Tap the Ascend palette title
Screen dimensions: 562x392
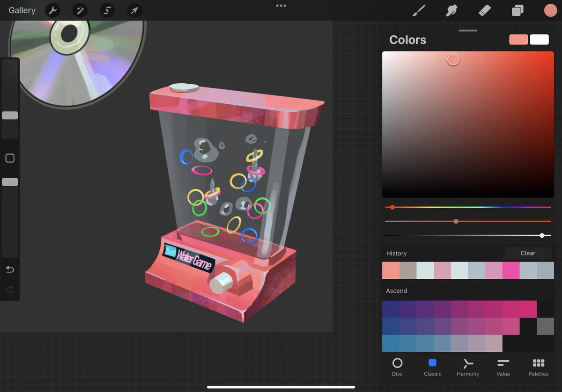396,290
